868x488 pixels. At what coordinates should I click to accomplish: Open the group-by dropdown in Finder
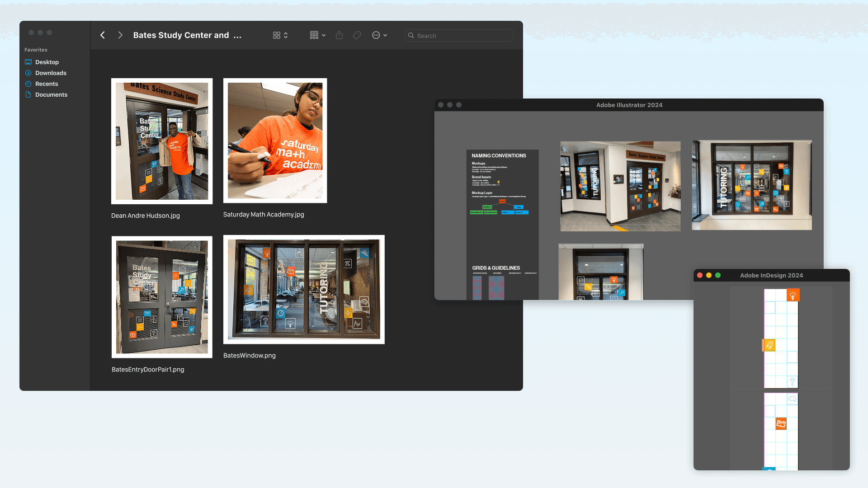point(317,35)
